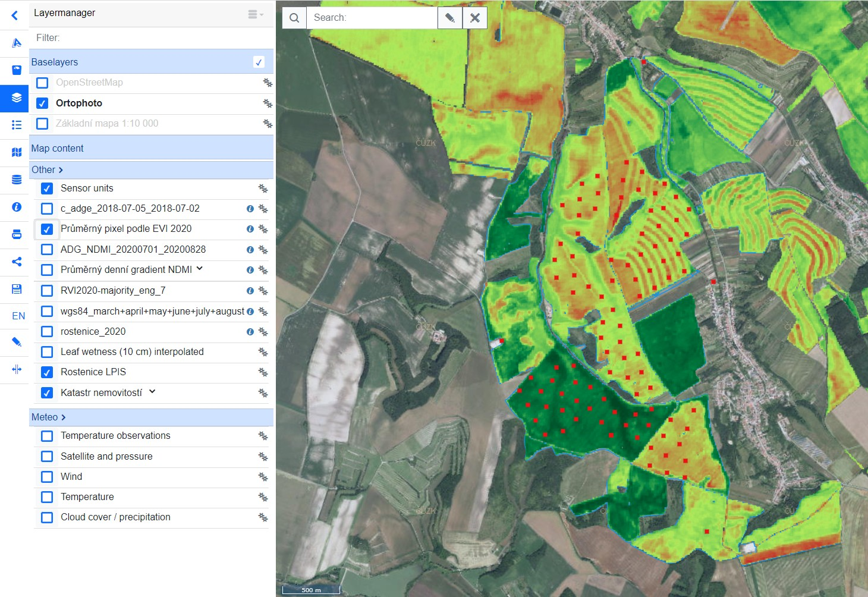Screen dimensions: 868x597
Task: Show info for ADG_NDMI_20200701_20200828
Action: [250, 250]
